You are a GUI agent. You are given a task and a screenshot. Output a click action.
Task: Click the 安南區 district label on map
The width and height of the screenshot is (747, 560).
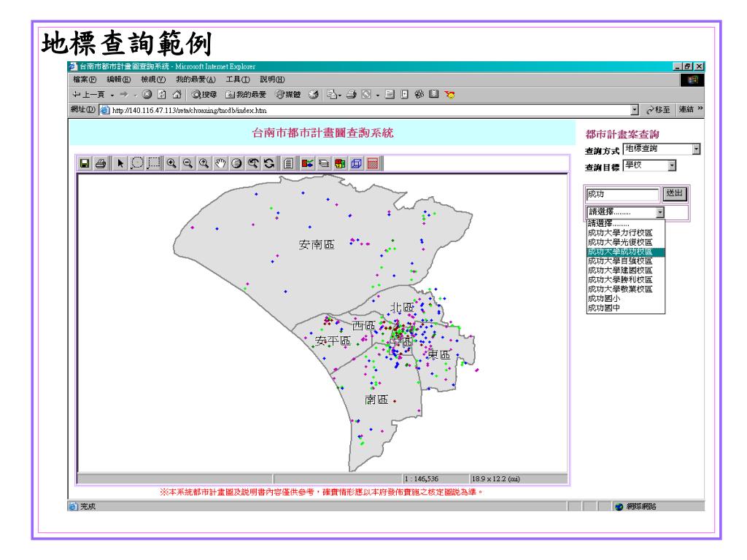coord(317,245)
